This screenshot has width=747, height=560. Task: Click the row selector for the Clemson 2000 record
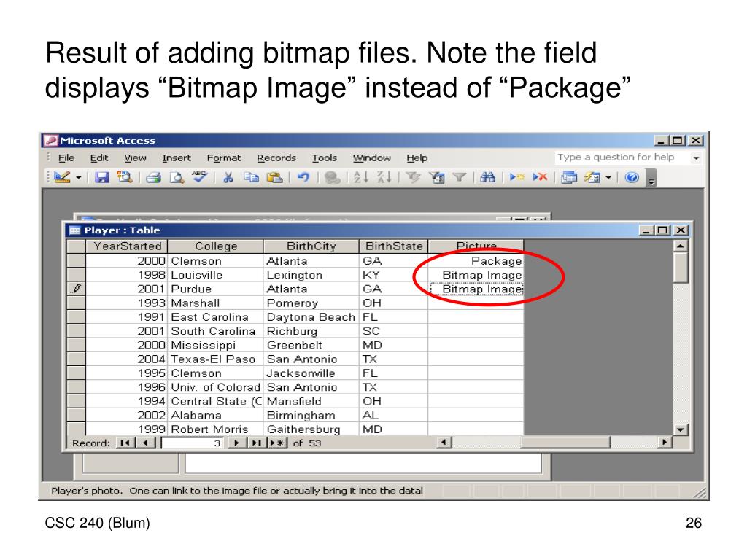coord(76,260)
